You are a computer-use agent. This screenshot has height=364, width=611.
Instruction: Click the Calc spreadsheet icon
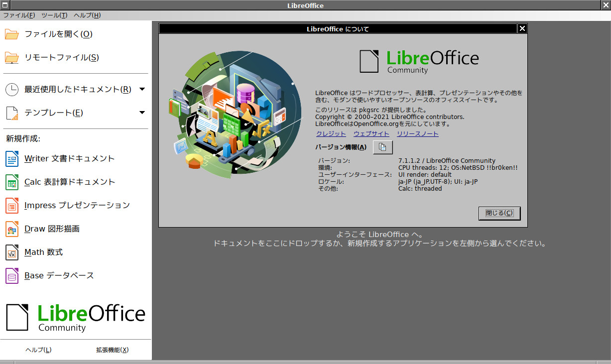click(x=12, y=182)
